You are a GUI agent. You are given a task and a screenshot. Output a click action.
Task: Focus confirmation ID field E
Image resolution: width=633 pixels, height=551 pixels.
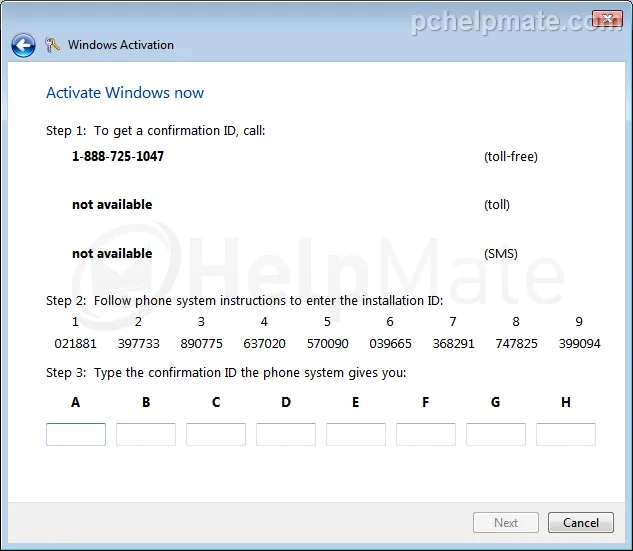pos(356,434)
